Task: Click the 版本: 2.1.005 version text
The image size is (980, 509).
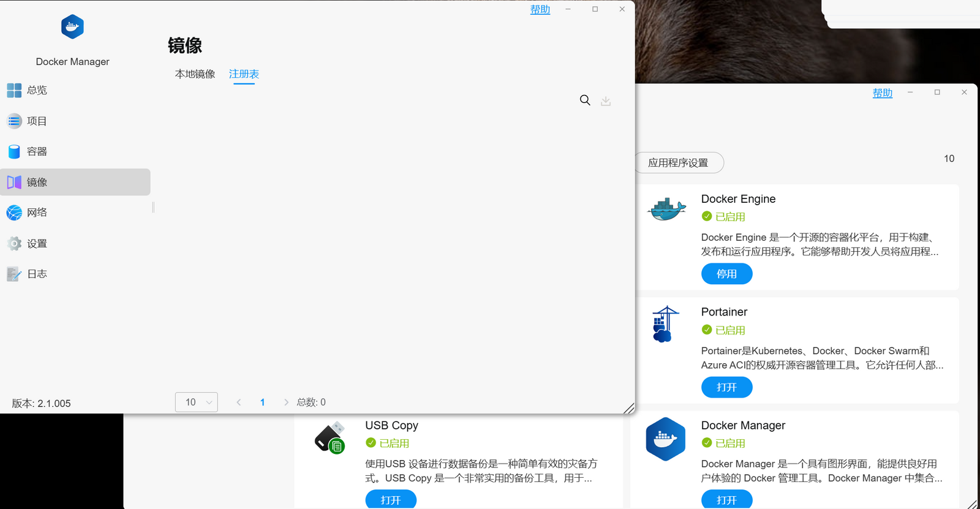Action: 42,404
